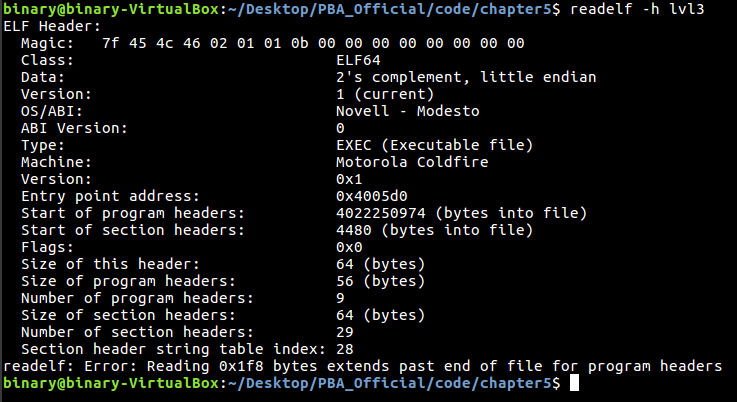Click section header string table index 28

tap(345, 349)
